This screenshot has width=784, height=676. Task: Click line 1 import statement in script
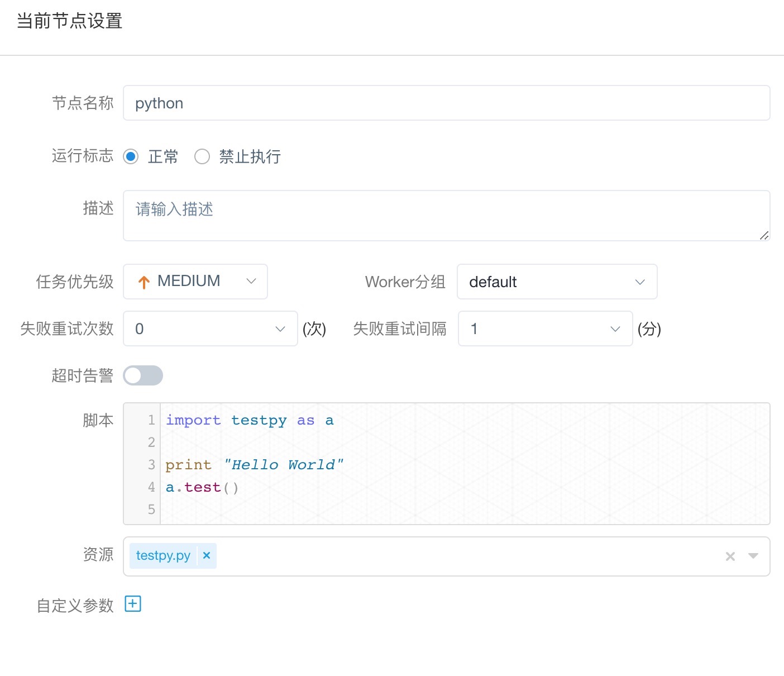pos(249,420)
